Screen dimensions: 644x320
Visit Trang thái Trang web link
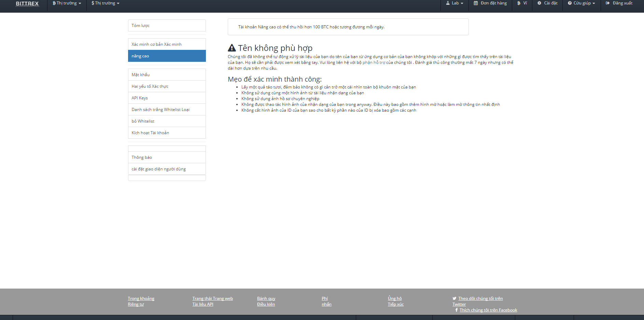point(213,298)
